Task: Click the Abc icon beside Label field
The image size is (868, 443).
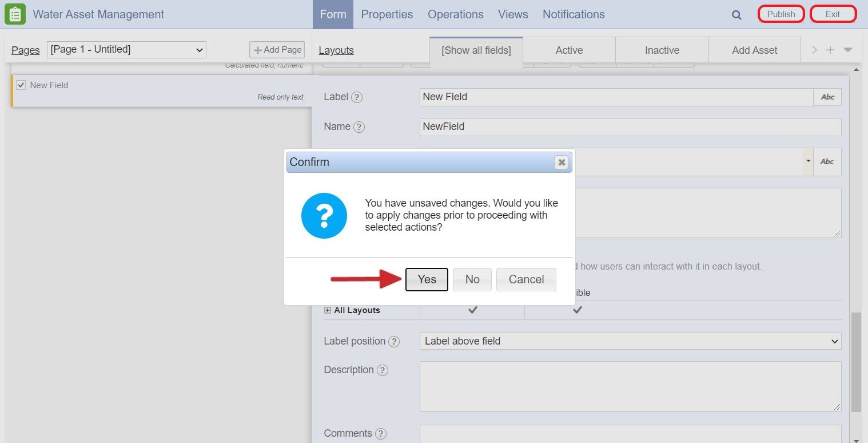Action: [827, 97]
